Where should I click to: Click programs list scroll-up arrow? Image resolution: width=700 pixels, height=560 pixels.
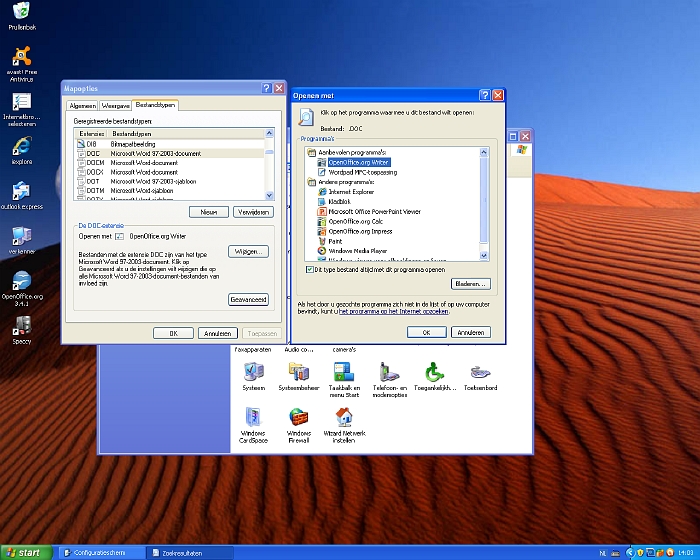[484, 152]
